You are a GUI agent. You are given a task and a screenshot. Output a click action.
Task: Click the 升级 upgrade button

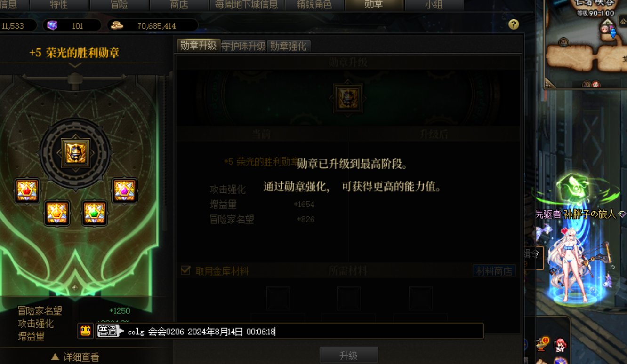click(349, 356)
